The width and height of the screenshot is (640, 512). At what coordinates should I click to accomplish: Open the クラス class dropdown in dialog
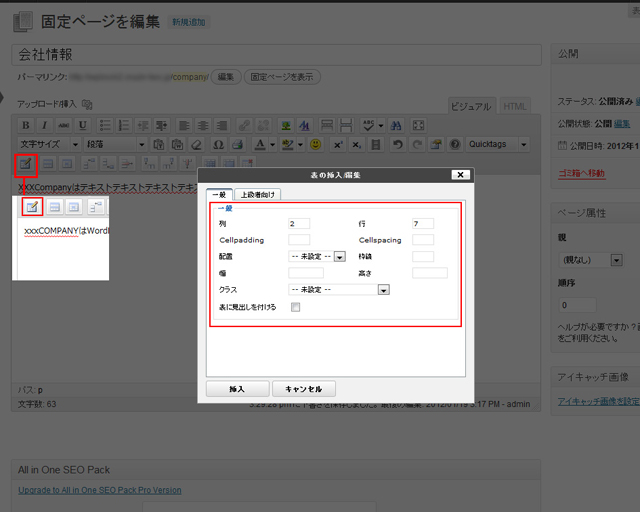tap(339, 289)
